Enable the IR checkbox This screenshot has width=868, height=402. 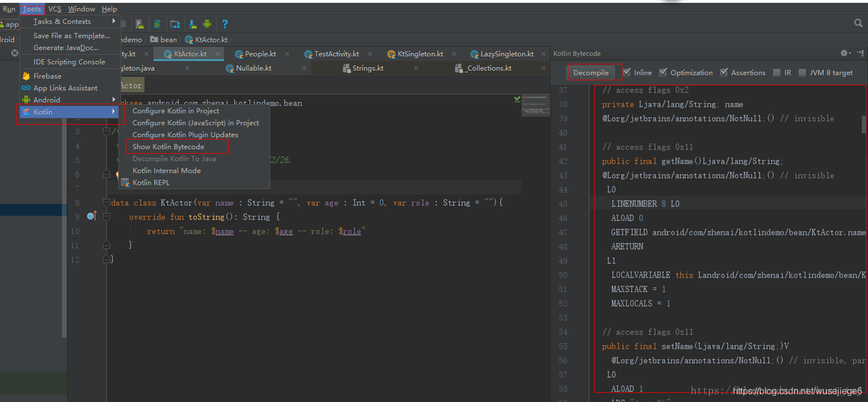click(x=777, y=72)
